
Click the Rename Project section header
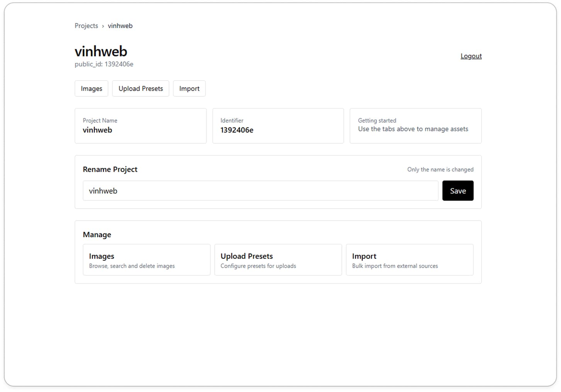[x=110, y=169]
